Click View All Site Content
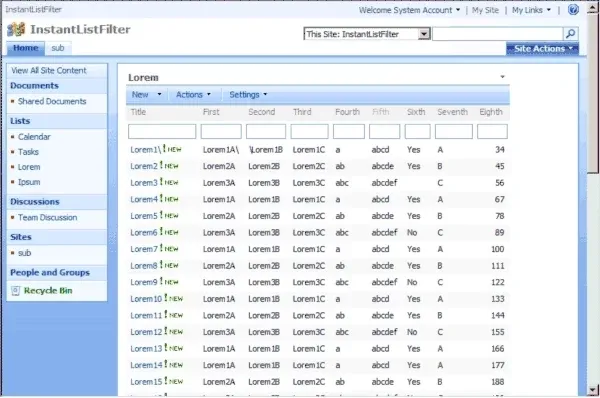The image size is (600, 398). pos(49,70)
